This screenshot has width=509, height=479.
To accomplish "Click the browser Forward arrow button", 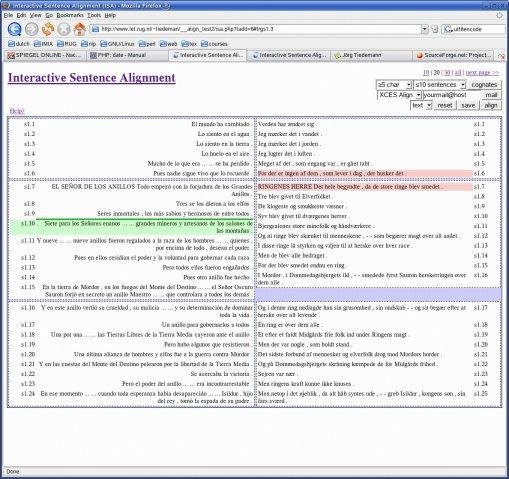I will click(x=32, y=29).
